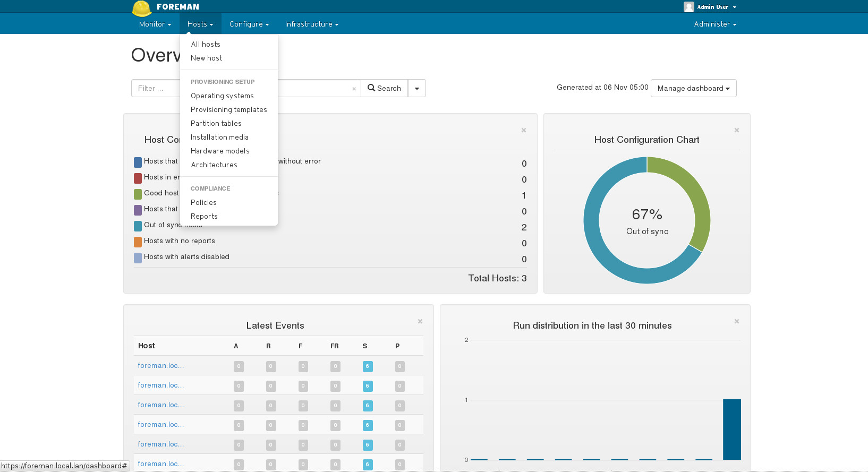Open the Administer menu

tap(715, 24)
